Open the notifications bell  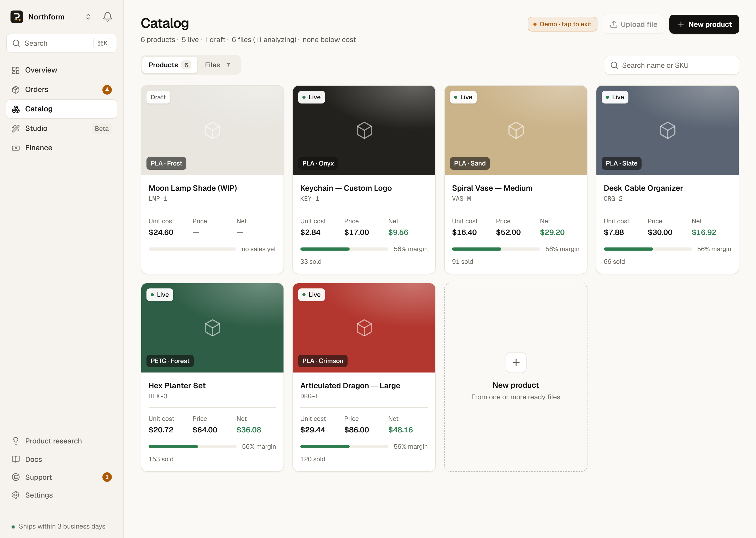point(108,17)
